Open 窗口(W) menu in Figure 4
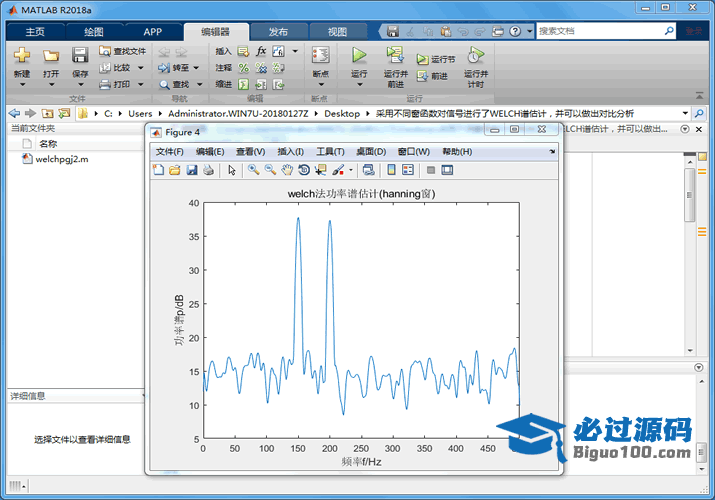Viewport: 715px width, 500px height. point(414,152)
